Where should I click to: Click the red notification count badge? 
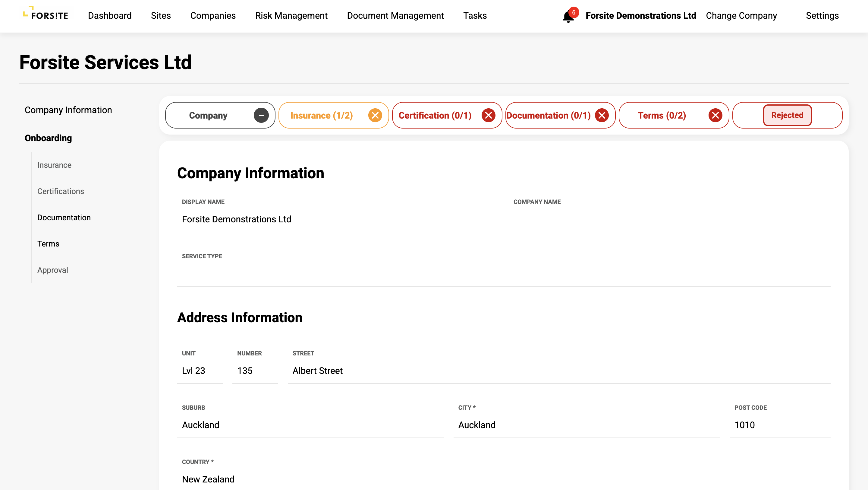pos(574,12)
